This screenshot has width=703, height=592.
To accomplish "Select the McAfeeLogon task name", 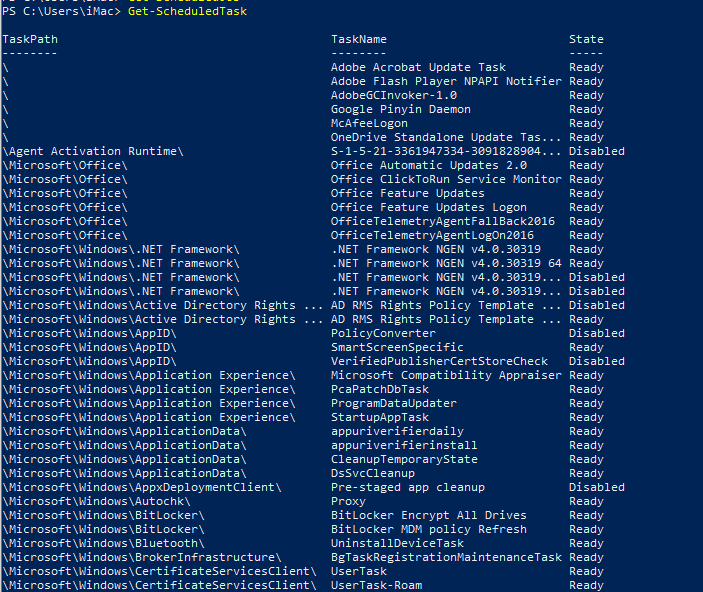I will [369, 123].
